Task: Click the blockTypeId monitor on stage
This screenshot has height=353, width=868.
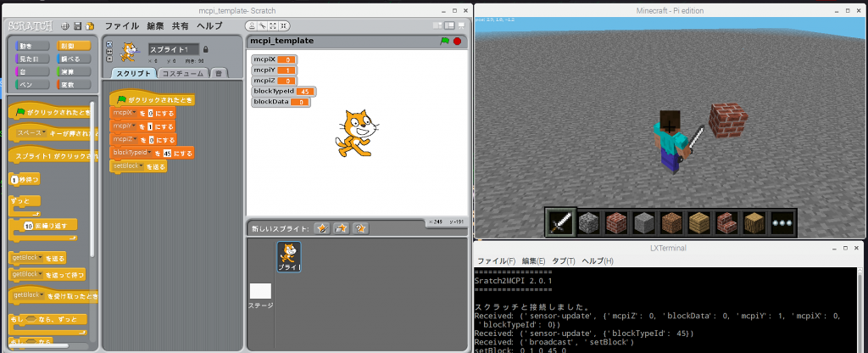Action: coord(283,91)
